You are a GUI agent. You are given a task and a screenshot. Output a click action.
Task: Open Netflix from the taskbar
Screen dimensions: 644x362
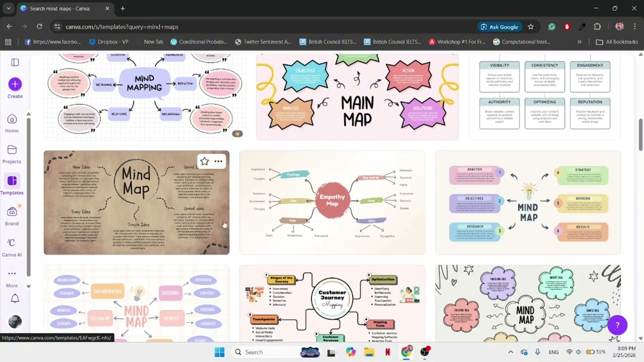(x=388, y=352)
